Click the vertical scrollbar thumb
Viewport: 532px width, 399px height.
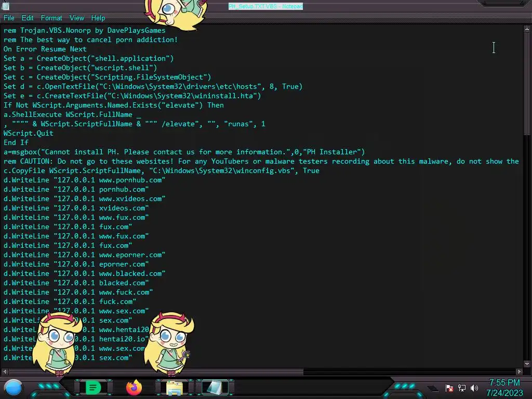tap(527, 84)
